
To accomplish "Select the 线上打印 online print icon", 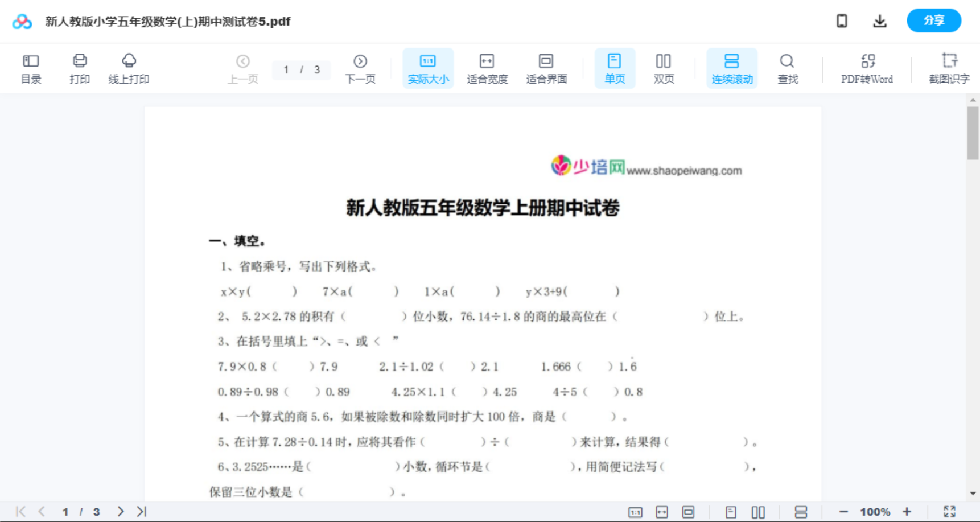I will [x=129, y=68].
